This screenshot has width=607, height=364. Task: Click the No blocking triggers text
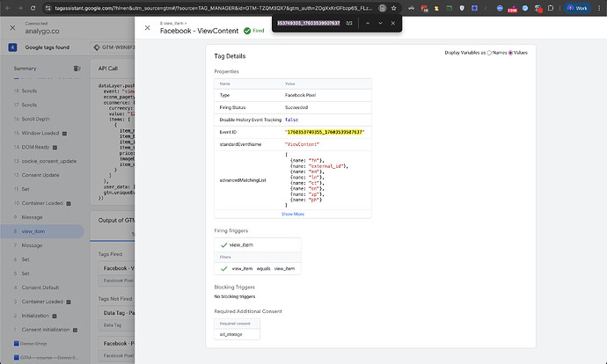click(x=235, y=296)
